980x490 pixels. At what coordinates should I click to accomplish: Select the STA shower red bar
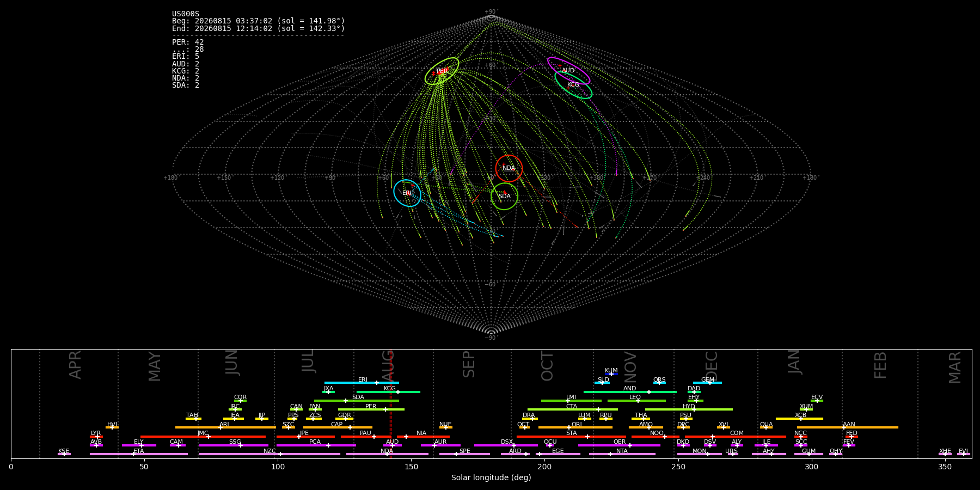571,437
